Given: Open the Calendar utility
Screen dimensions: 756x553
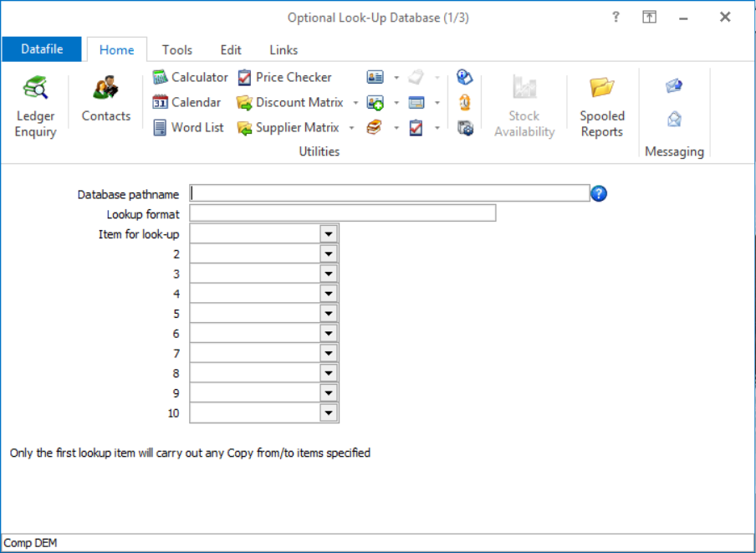Looking at the screenshot, I should click(x=186, y=102).
